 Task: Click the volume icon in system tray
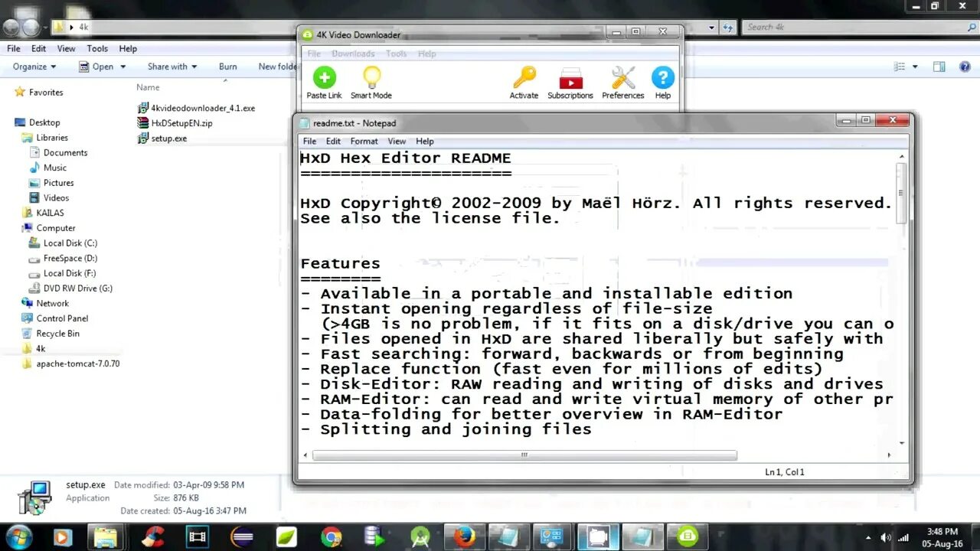click(x=886, y=537)
